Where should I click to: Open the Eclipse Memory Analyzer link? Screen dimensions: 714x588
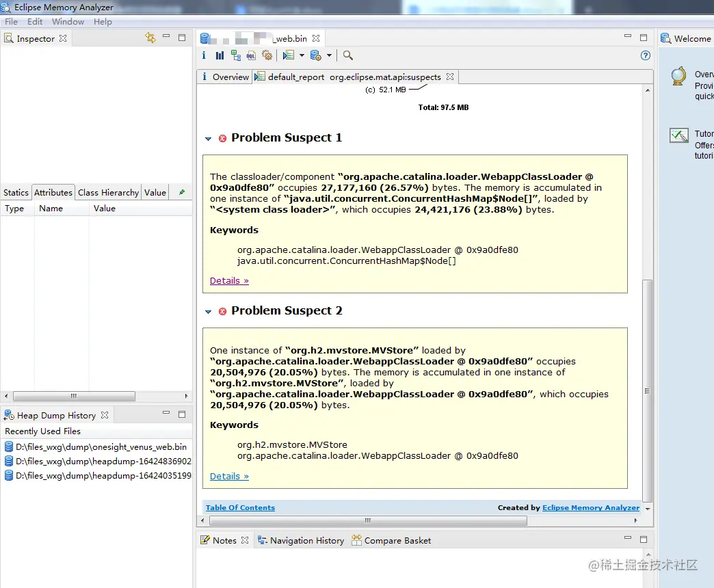591,507
